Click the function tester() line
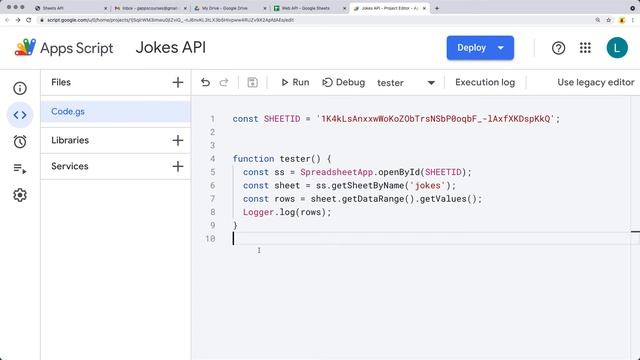640x360 pixels. (x=282, y=159)
